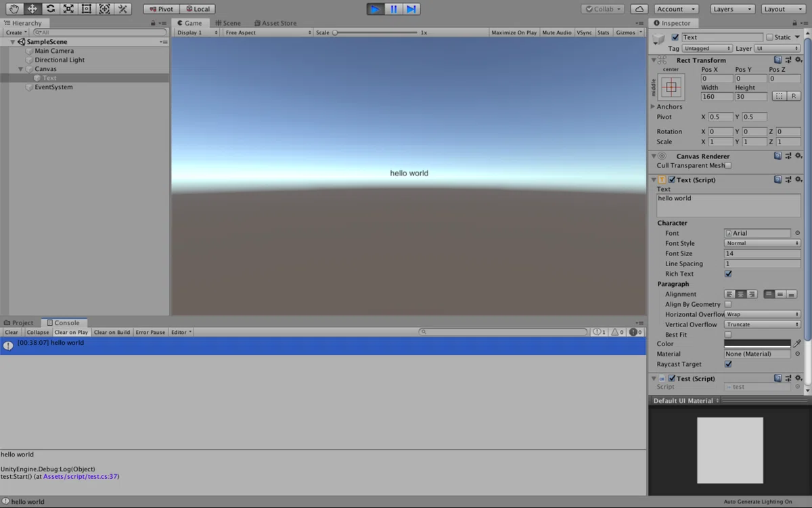
Task: Open the Collab dropdown
Action: (603, 9)
